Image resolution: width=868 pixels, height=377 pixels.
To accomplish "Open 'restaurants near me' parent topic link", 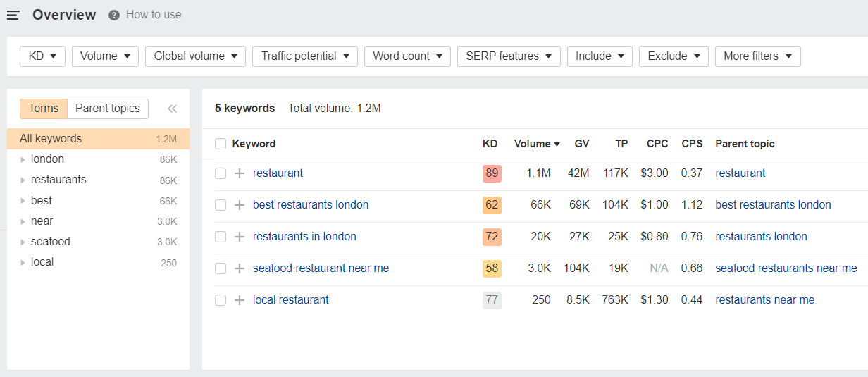I will tap(764, 300).
